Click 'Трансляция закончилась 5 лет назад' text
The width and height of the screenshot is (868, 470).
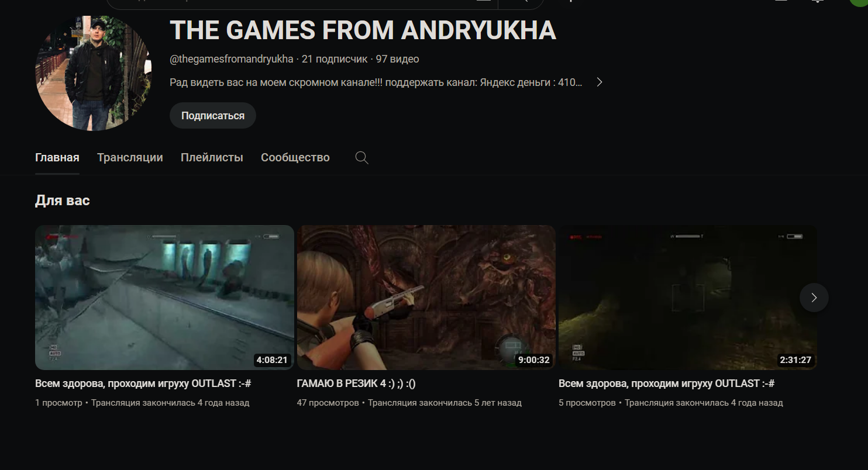tap(445, 403)
